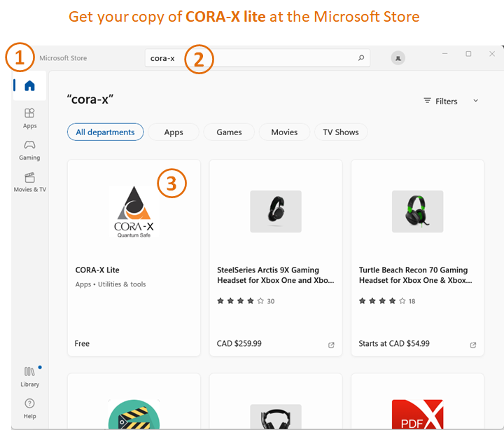504x430 pixels.
Task: Click Apps • Utilities & tools category text
Action: [x=111, y=284]
